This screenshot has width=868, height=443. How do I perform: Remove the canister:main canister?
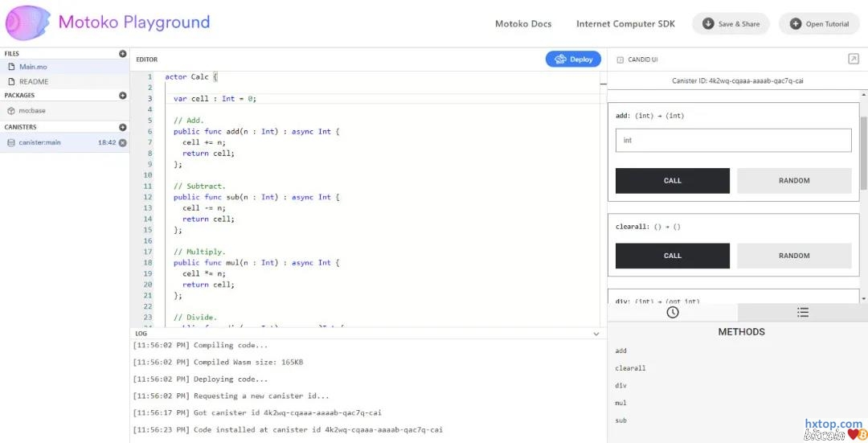[123, 143]
